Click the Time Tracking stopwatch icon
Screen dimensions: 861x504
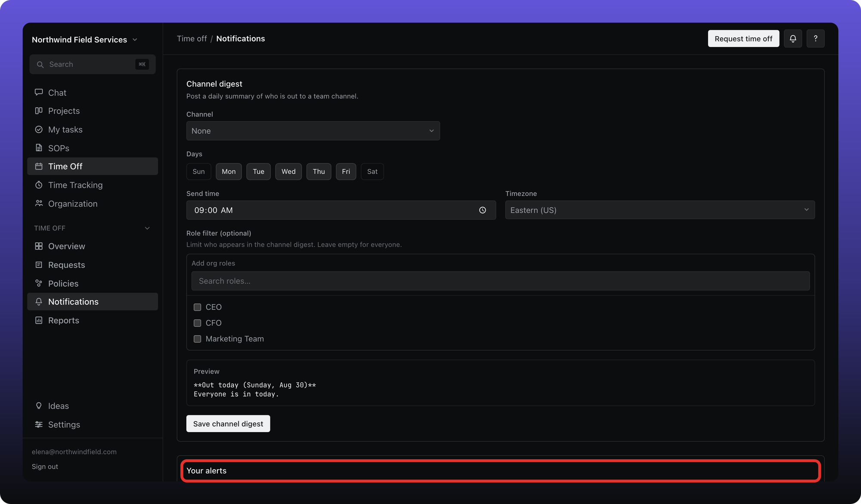(39, 185)
